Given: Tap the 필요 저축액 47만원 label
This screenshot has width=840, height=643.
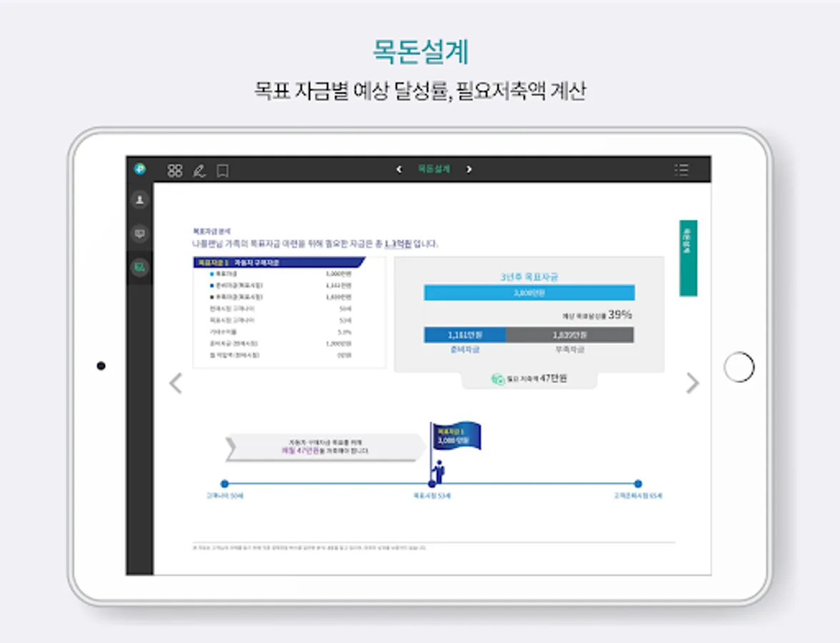Looking at the screenshot, I should point(537,379).
